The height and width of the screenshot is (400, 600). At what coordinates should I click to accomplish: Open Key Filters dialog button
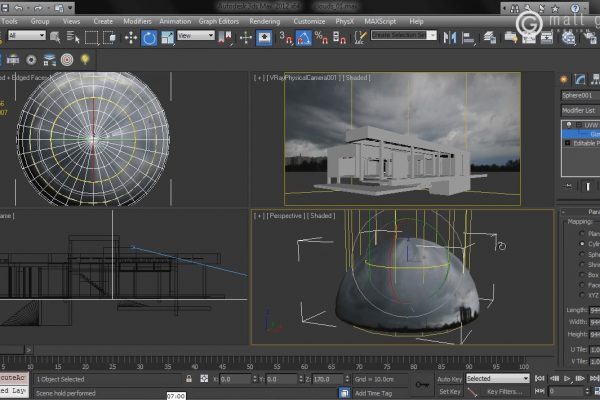pos(504,392)
